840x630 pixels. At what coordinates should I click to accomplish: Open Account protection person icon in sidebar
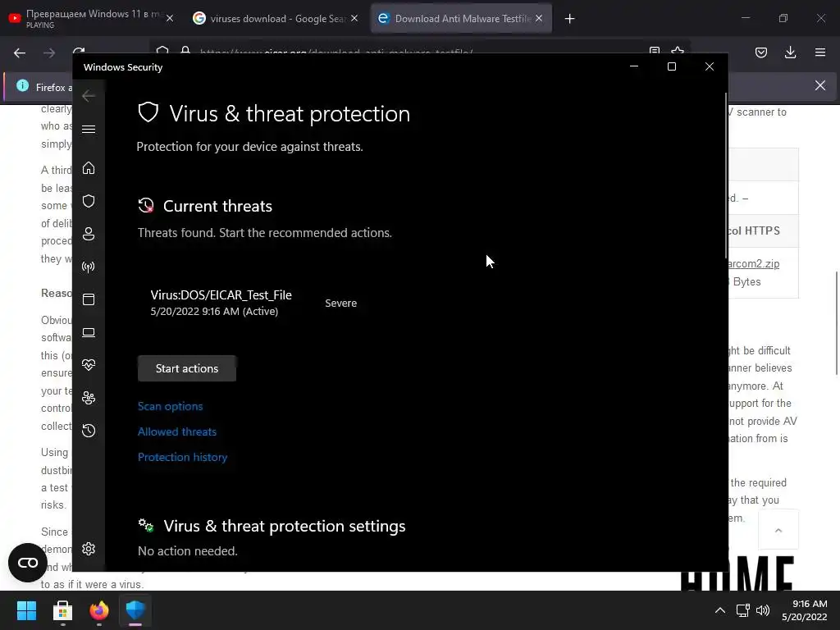(89, 234)
